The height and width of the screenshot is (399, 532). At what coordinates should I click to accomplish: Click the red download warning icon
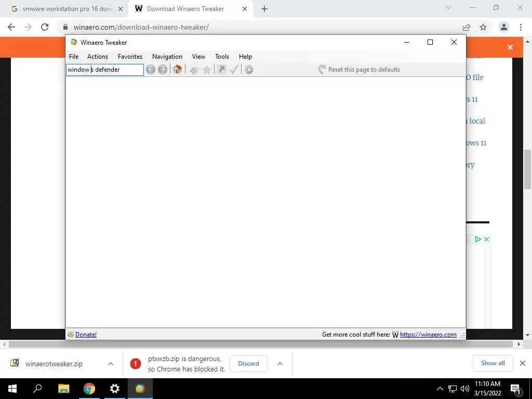click(136, 364)
